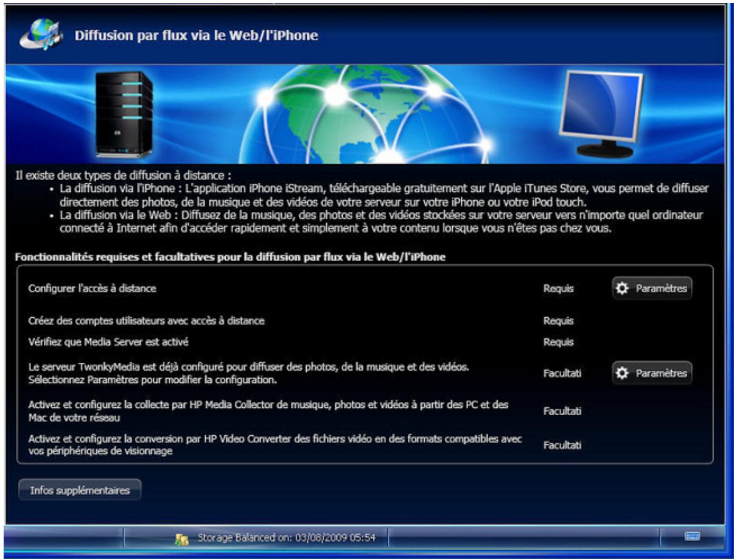Click 'Facultati' next to the TwonkyMedia row
Viewport: 734px width, 560px height.
[562, 374]
